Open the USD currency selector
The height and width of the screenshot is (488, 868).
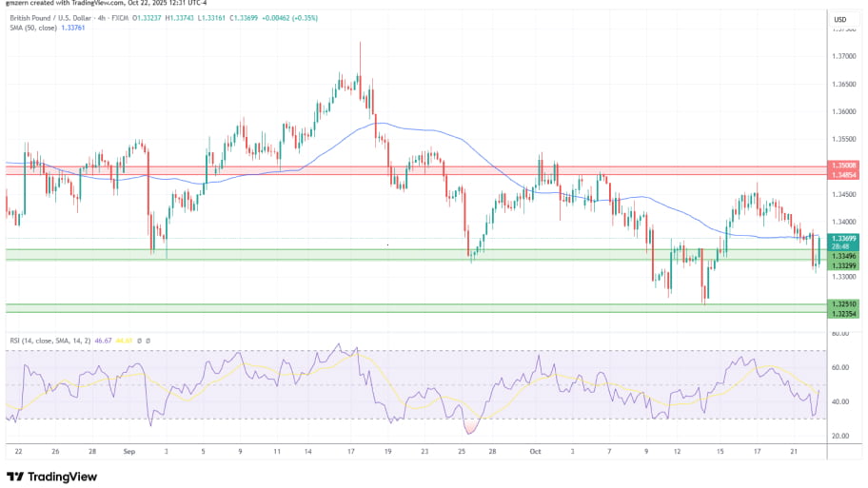pyautogui.click(x=840, y=19)
